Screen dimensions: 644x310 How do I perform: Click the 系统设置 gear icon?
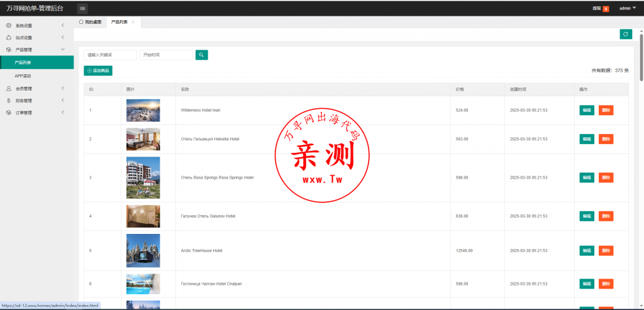pyautogui.click(x=9, y=25)
